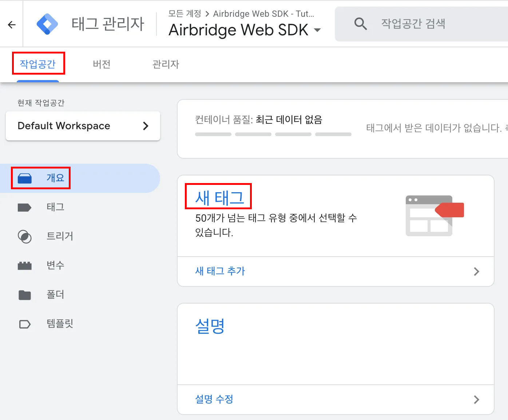Expand the Default Workspace selector
The image size is (508, 420).
pyautogui.click(x=83, y=126)
